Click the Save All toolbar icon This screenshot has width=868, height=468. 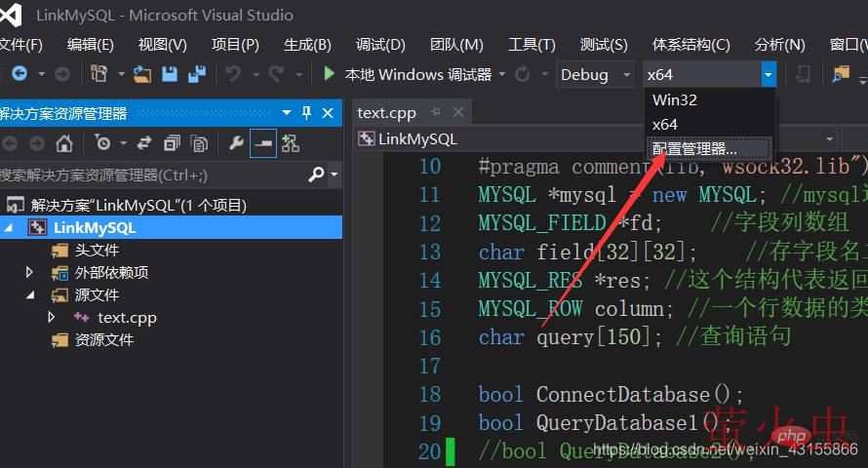197,74
